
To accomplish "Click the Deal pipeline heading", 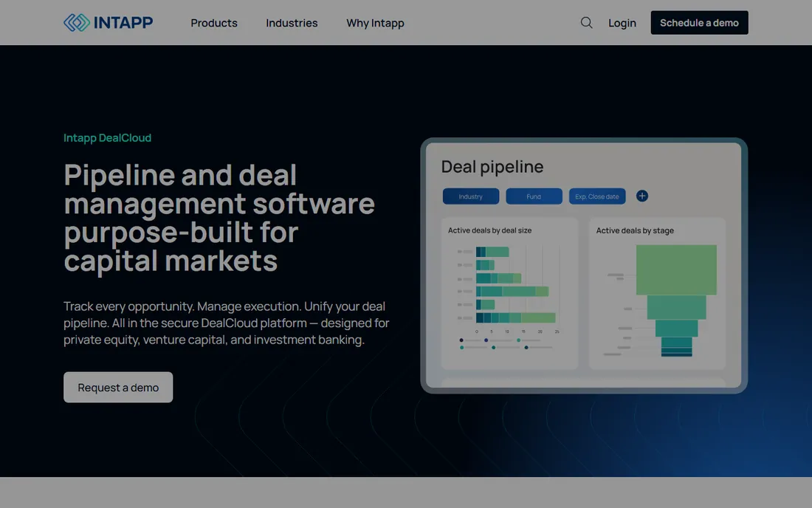I will [x=492, y=167].
